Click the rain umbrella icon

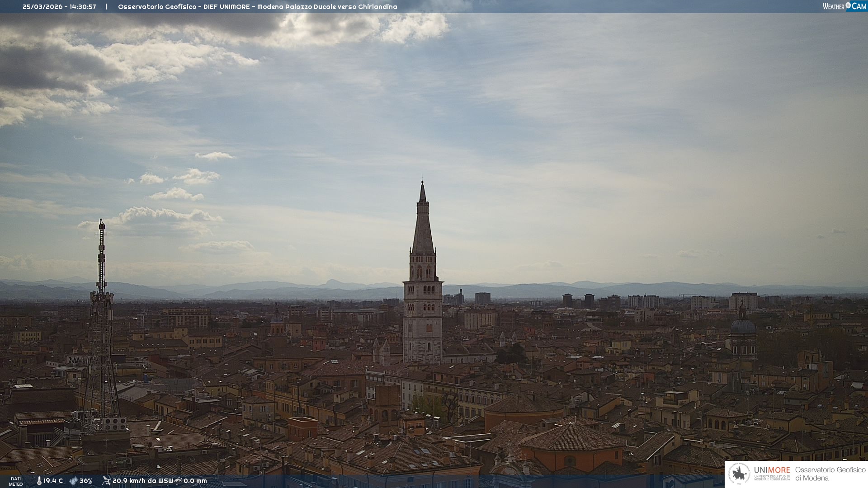pos(179,481)
